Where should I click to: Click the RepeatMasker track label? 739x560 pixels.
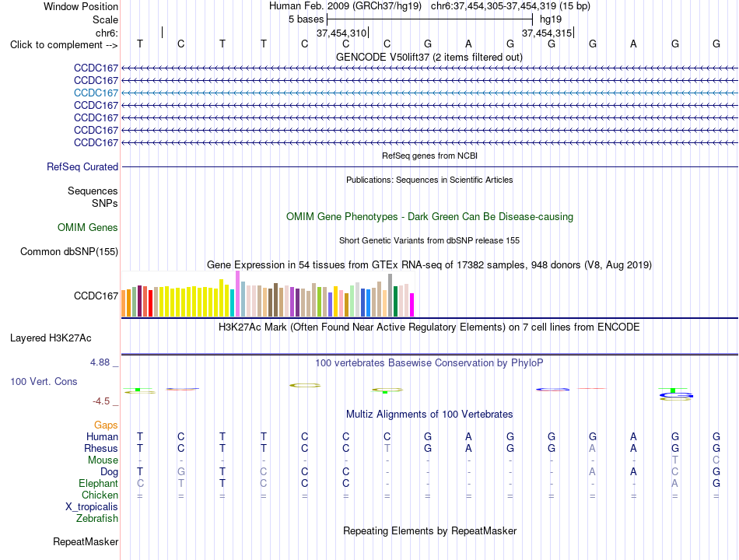[86, 542]
